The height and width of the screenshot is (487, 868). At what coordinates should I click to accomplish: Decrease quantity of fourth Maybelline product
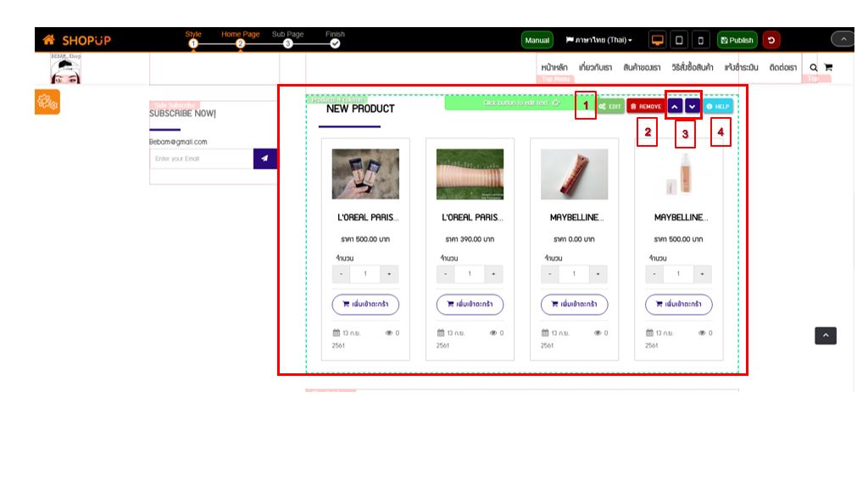(x=654, y=274)
